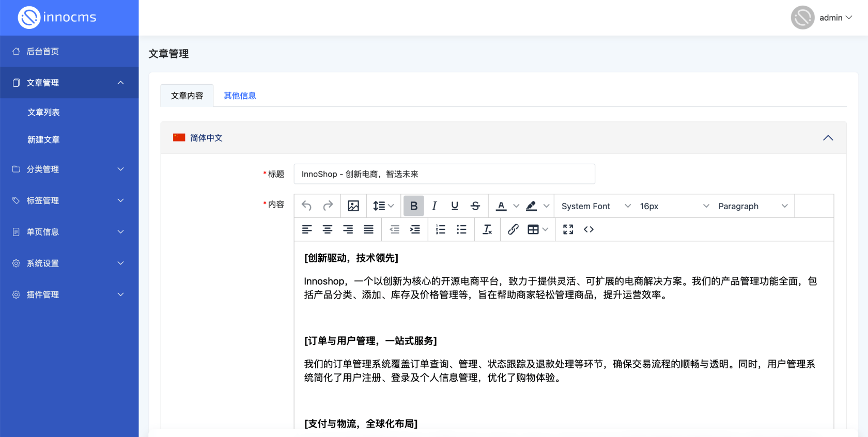This screenshot has width=868, height=437.
Task: Toggle bold formatting
Action: coord(414,206)
